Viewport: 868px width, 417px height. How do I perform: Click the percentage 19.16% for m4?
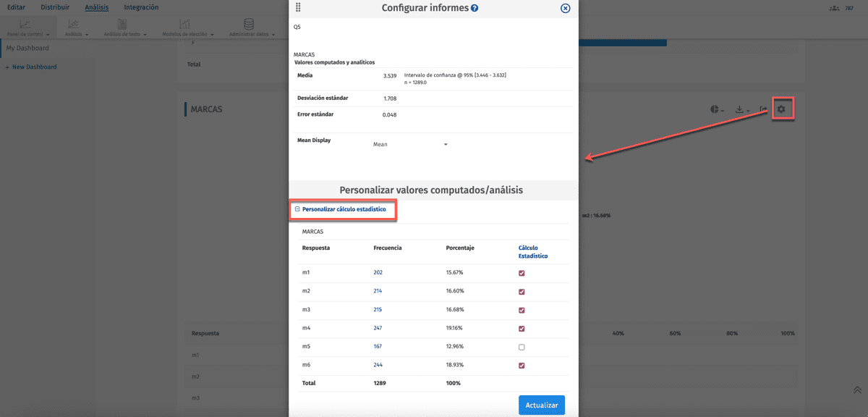455,328
